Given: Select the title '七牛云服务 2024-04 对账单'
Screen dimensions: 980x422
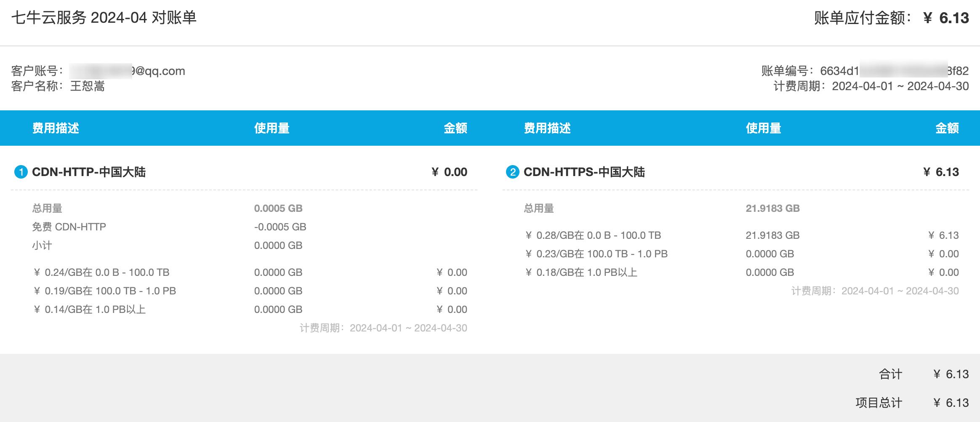Looking at the screenshot, I should point(104,18).
